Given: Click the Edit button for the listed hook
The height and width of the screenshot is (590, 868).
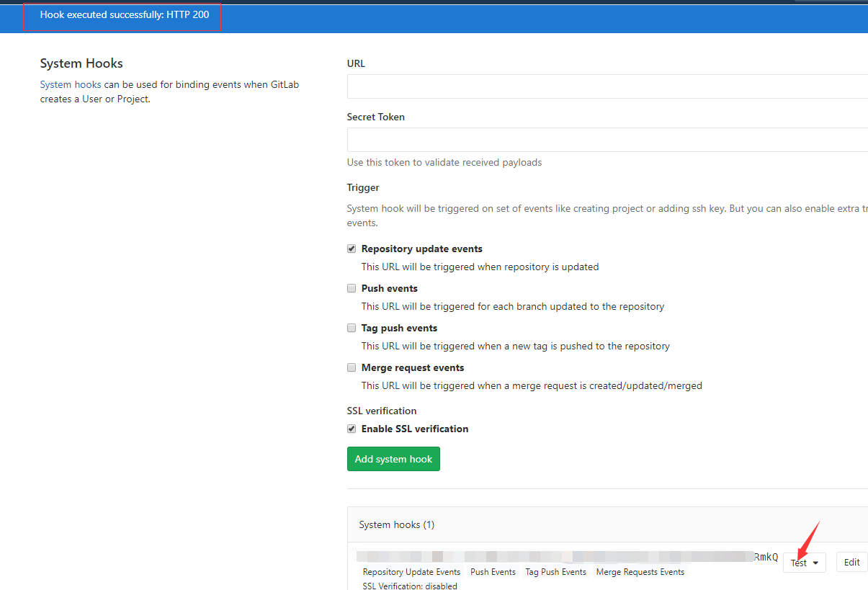Looking at the screenshot, I should coord(851,562).
